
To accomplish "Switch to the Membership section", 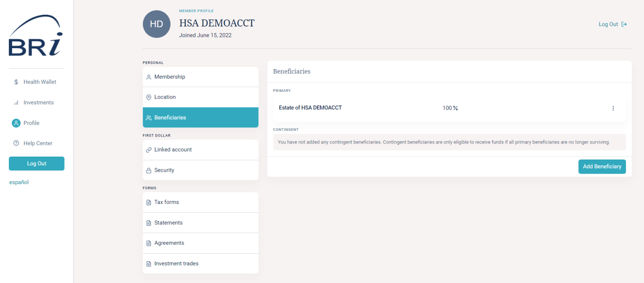I will pyautogui.click(x=200, y=77).
